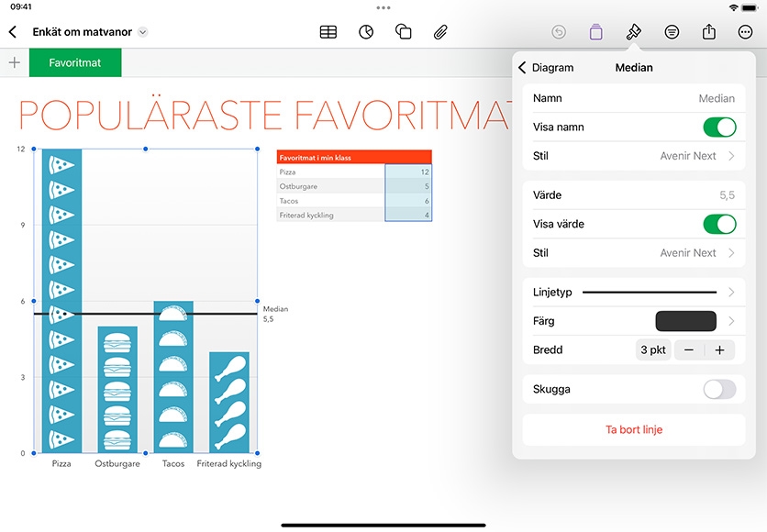The image size is (767, 532).
Task: Open the insert shape menu
Action: [x=403, y=32]
